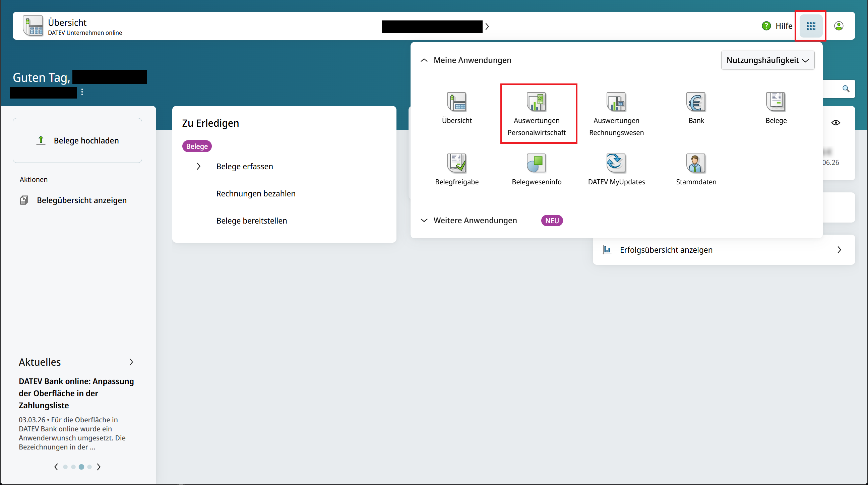Open the Belege app tile
The height and width of the screenshot is (485, 868).
tap(776, 109)
